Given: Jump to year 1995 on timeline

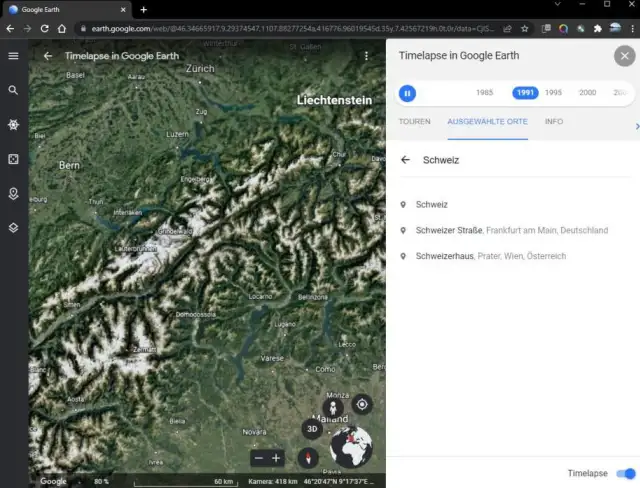Looking at the screenshot, I should (x=553, y=93).
